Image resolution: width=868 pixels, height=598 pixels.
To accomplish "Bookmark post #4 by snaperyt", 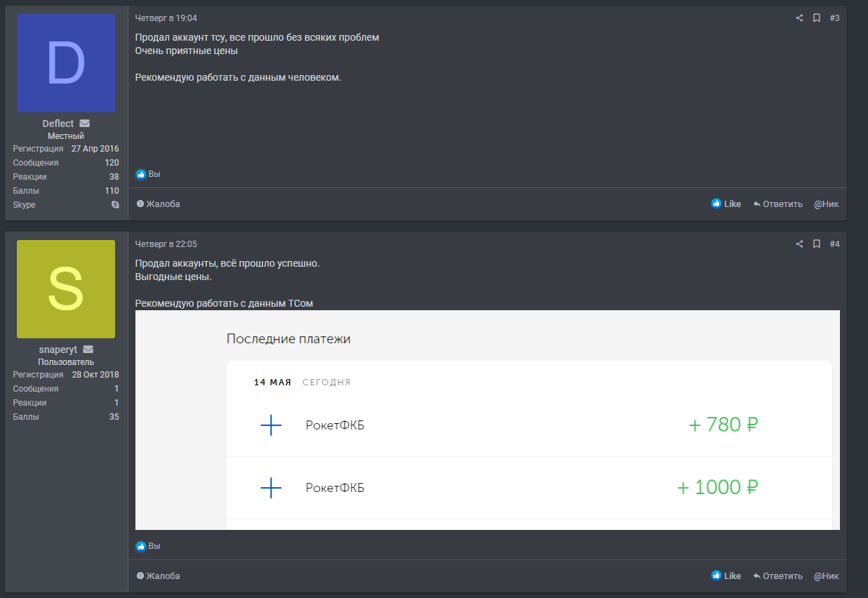I will pos(817,244).
